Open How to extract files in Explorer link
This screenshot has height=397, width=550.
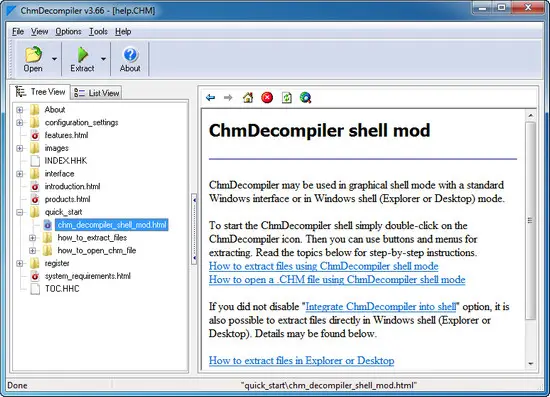301,361
